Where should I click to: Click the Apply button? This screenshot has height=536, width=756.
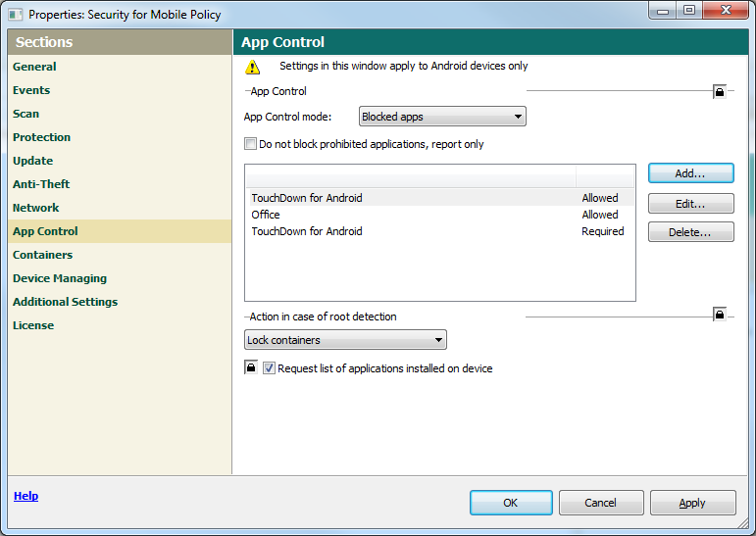(x=693, y=503)
